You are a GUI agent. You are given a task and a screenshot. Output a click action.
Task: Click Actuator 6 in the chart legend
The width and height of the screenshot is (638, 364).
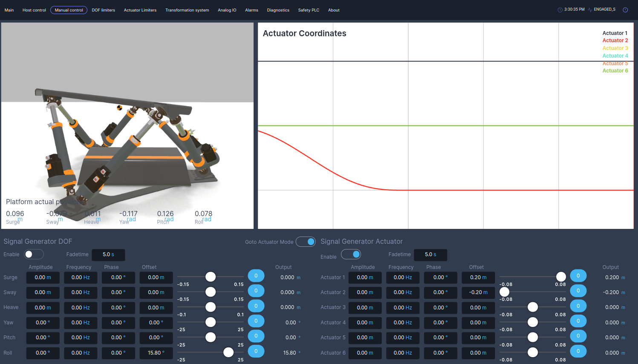[615, 71]
